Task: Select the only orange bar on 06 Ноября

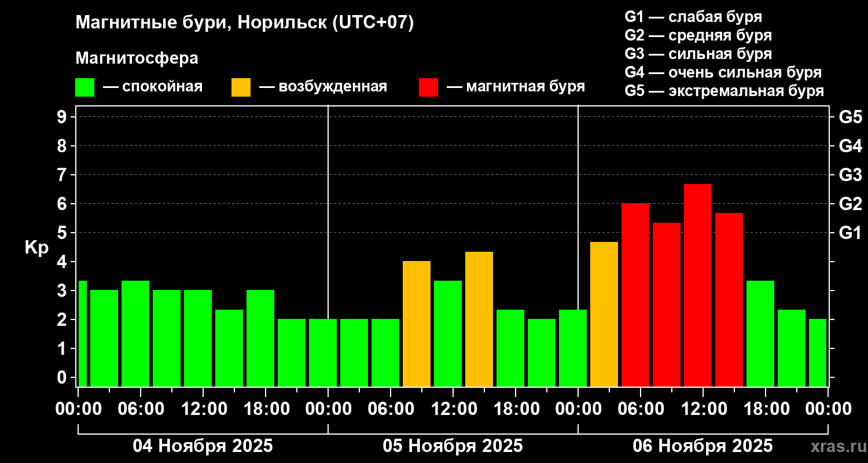Action: pos(604,314)
